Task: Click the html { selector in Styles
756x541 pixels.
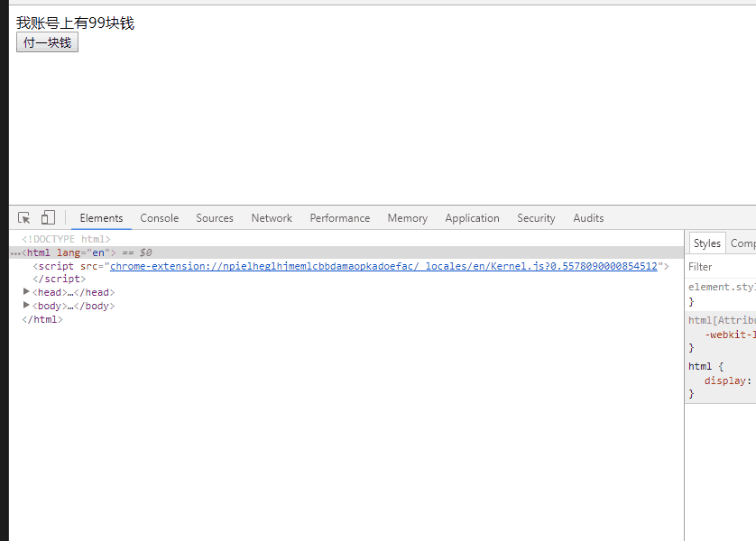Action: pos(705,366)
